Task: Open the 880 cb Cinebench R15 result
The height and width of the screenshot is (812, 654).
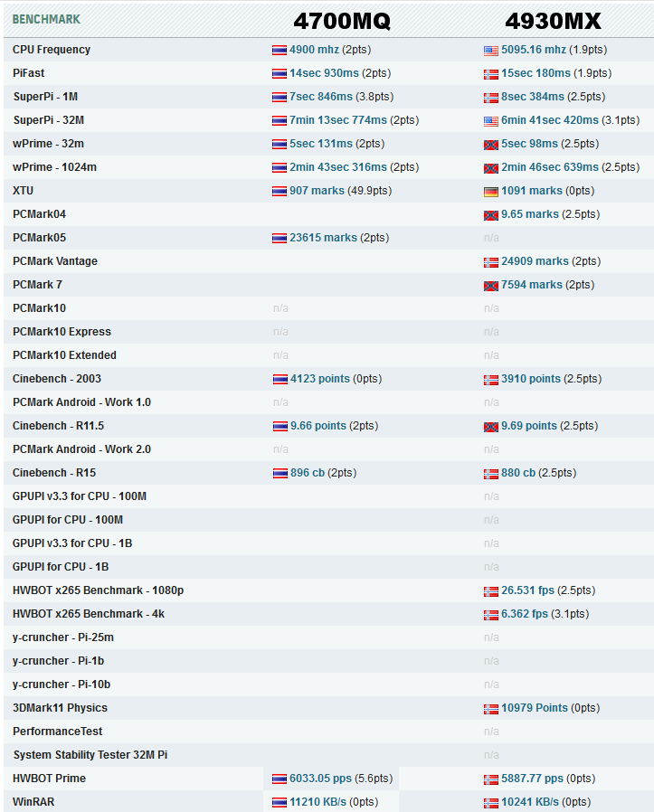Action: (x=518, y=473)
